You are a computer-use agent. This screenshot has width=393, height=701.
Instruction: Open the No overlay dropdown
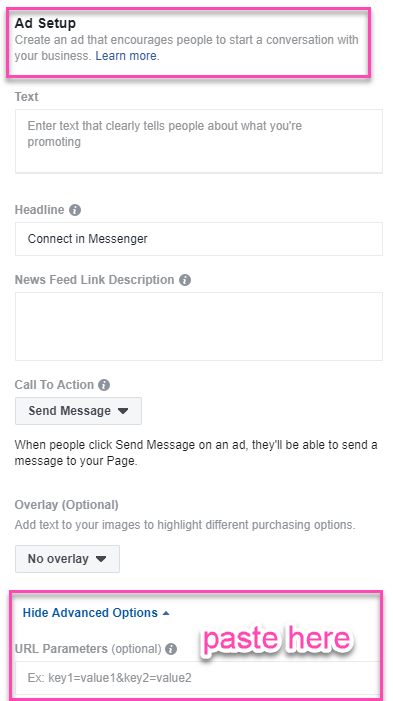coord(68,559)
